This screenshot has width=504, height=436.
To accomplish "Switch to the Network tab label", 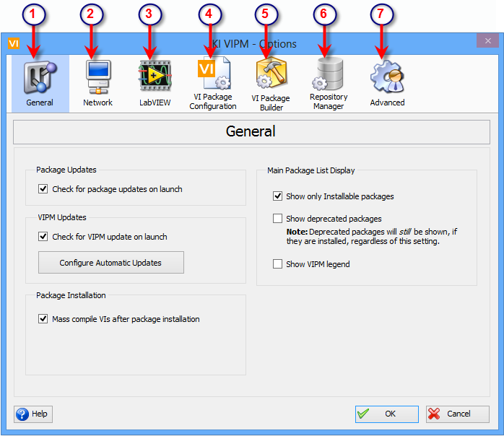I will 97,103.
